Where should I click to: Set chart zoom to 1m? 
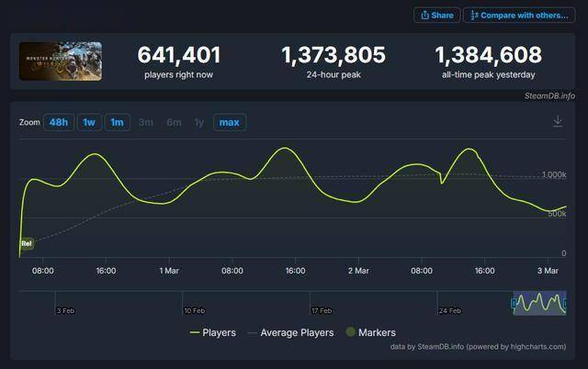coord(117,122)
